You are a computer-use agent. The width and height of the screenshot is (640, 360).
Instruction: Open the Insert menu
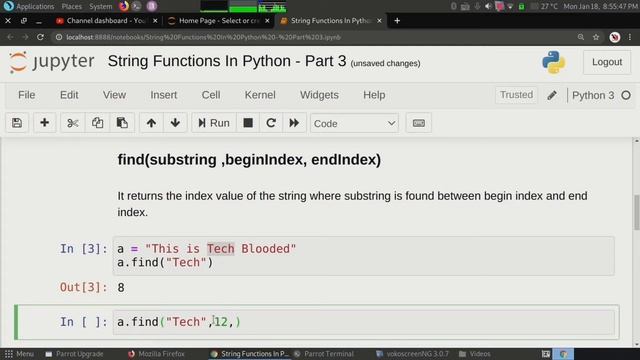163,95
